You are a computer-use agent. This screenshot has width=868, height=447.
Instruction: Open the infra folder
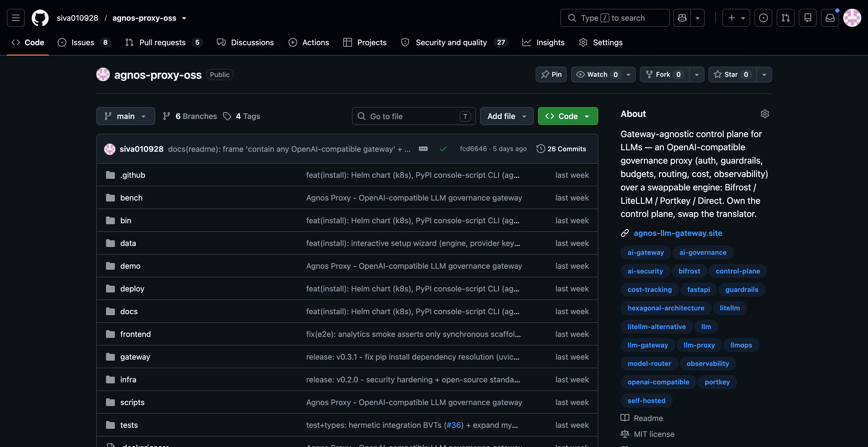[x=128, y=380]
